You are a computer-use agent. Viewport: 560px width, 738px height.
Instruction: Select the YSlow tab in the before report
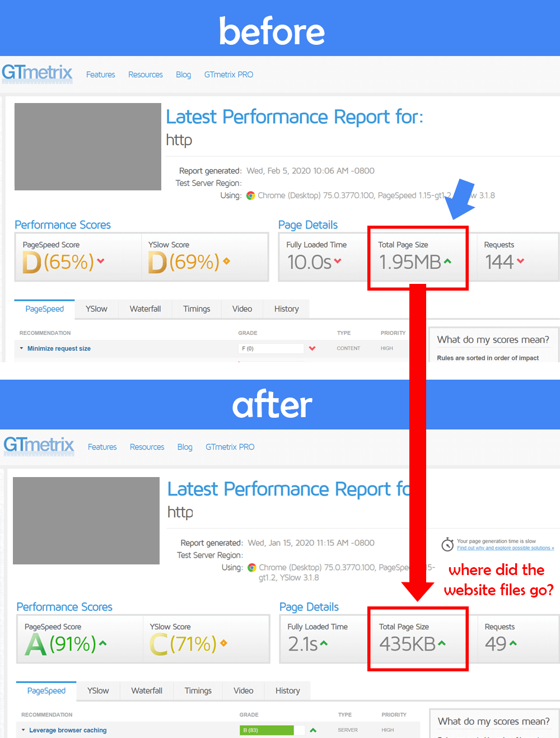point(96,309)
